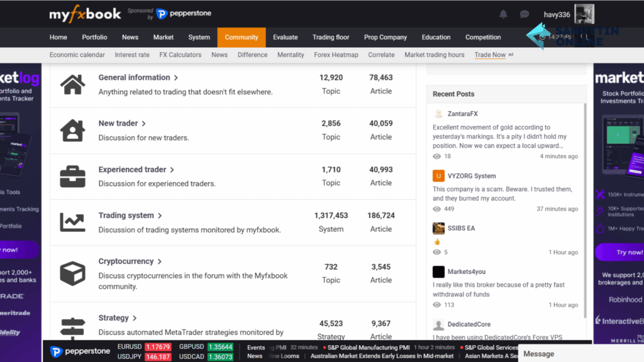Screen dimensions: 644x362
Task: Click views eye icon on ZantaraFX post
Action: pyautogui.click(x=436, y=156)
